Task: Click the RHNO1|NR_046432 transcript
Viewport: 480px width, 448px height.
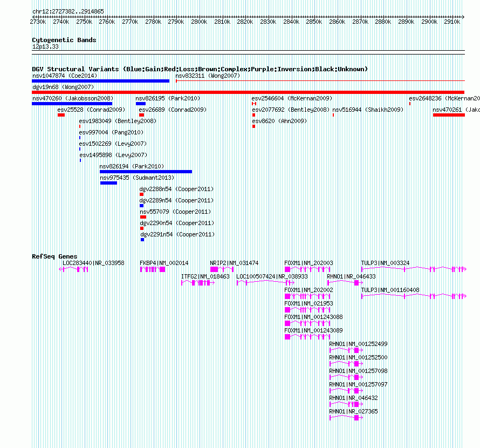Action: [x=346, y=404]
